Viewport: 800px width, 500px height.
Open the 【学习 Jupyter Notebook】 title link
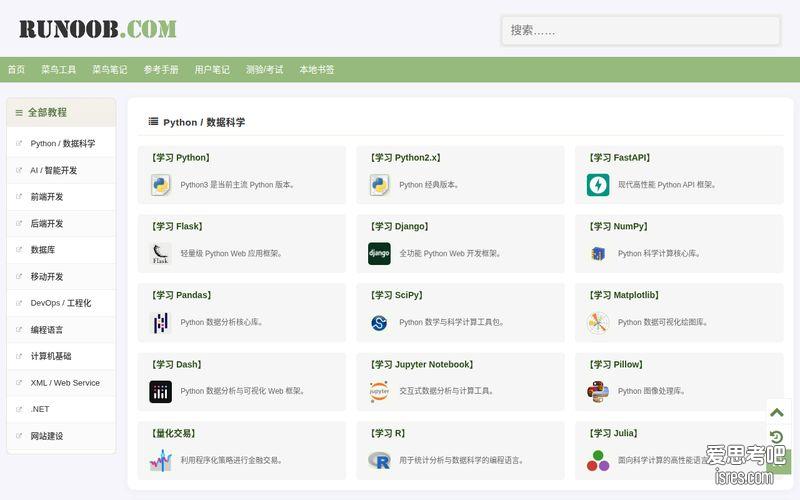[422, 364]
